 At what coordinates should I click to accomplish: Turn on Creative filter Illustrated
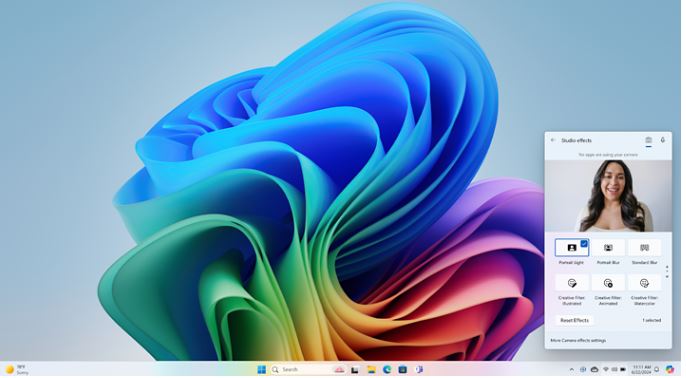[x=572, y=283]
